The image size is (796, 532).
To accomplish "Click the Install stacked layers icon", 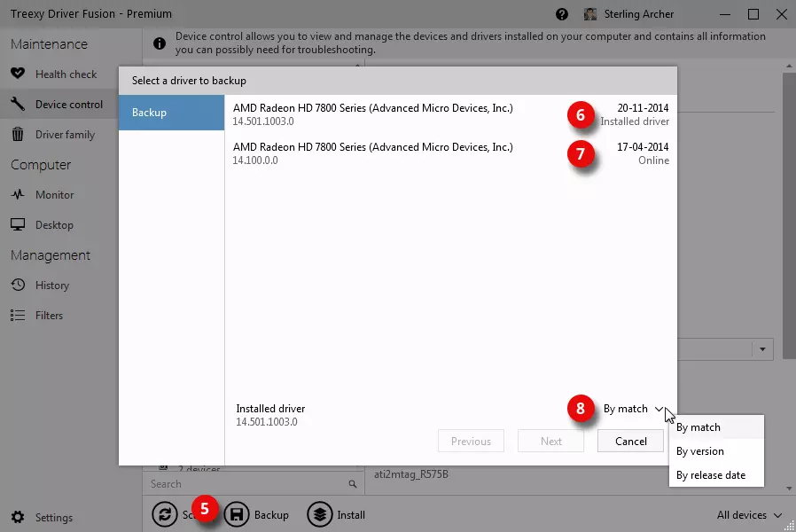I will pos(320,514).
